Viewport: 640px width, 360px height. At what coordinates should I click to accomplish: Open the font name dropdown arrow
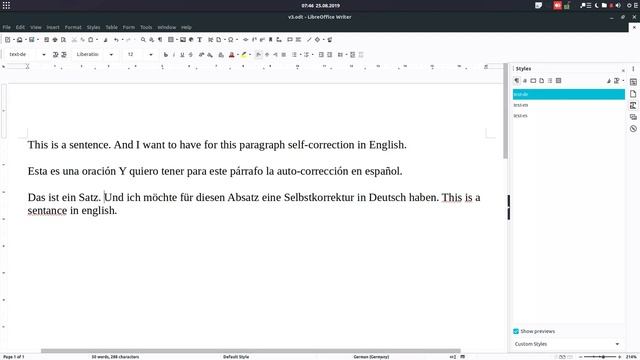coord(111,54)
